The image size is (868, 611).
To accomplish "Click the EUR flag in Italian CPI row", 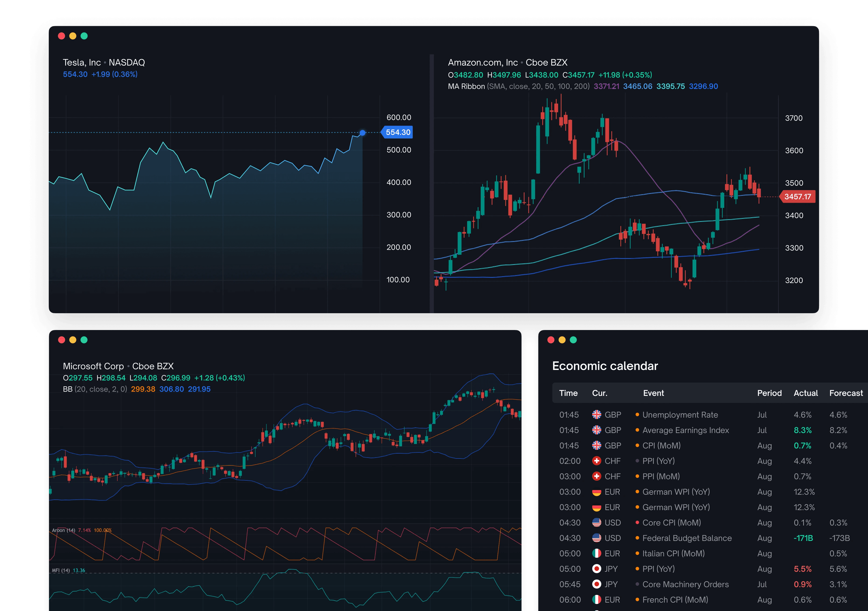I will pos(597,554).
